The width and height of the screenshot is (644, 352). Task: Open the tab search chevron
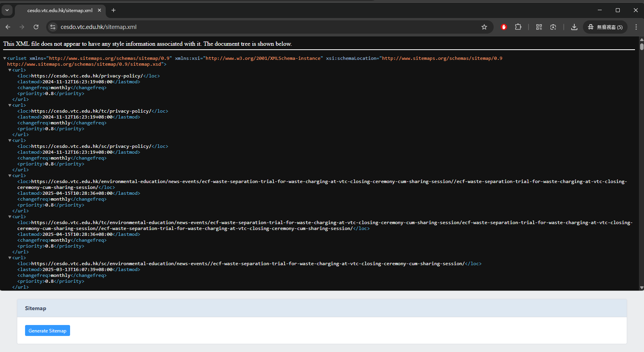[7, 10]
